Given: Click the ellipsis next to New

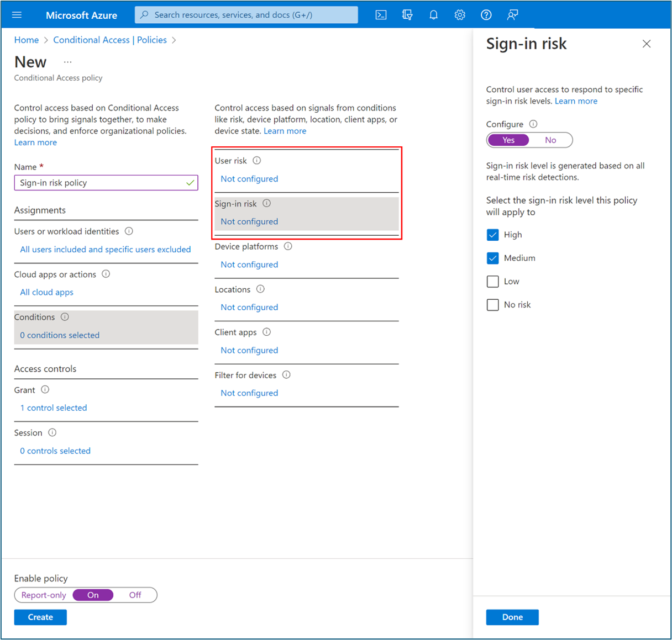Looking at the screenshot, I should pos(68,62).
